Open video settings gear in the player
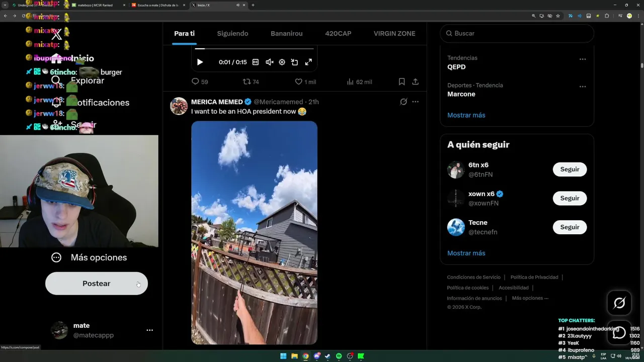This screenshot has width=644, height=362. 282,62
